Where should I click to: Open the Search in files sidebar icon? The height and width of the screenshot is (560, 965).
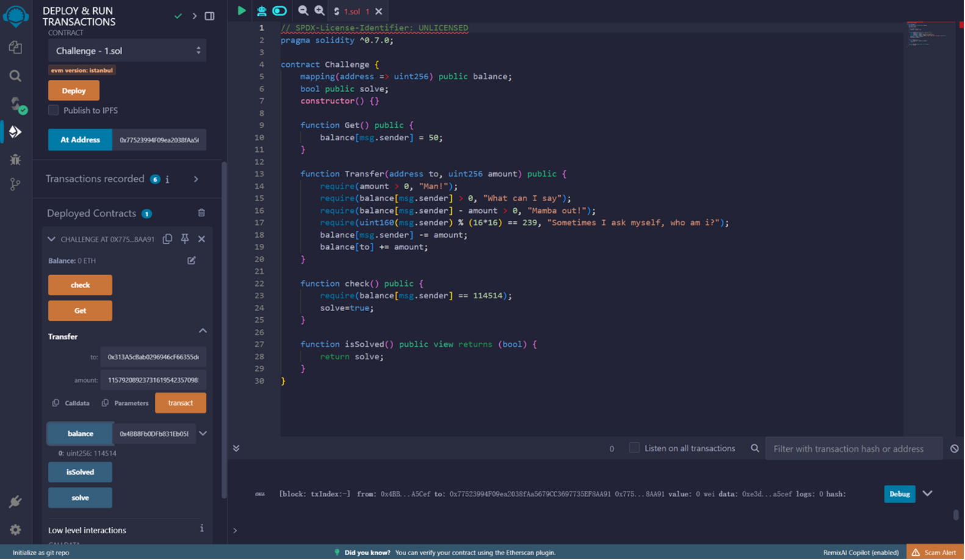point(15,76)
